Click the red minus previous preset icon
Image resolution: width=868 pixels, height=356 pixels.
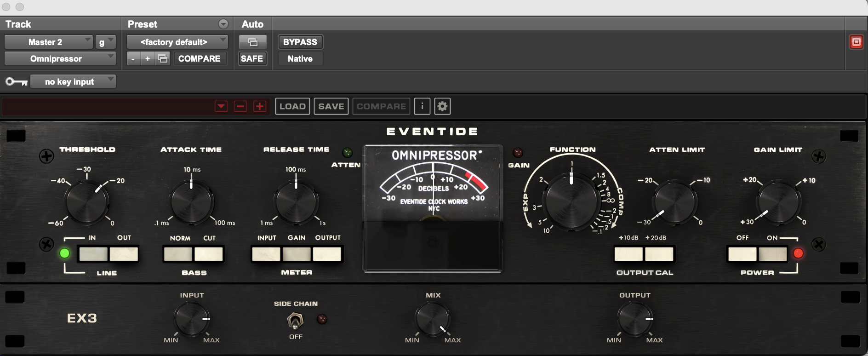(x=240, y=106)
